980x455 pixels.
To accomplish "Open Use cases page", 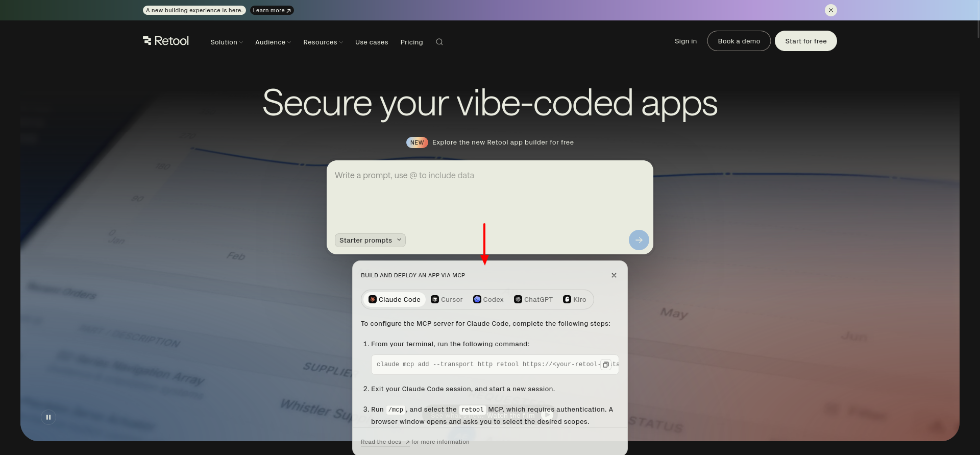I will 372,42.
